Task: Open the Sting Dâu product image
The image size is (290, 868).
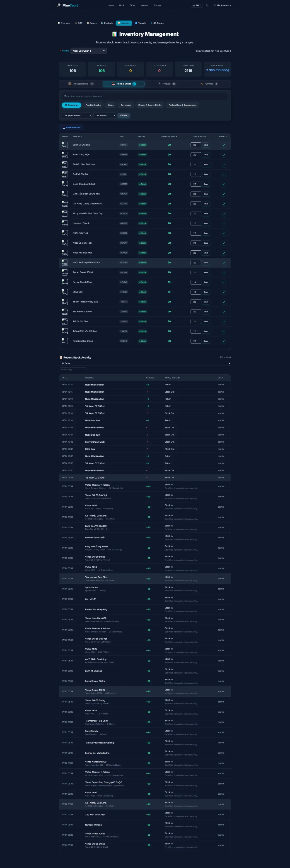Action: [64, 292]
